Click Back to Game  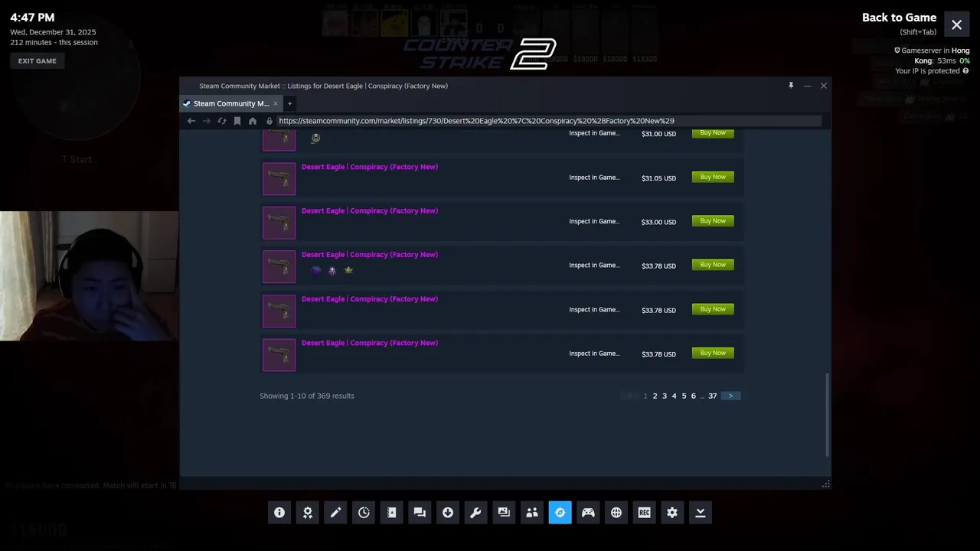899,18
